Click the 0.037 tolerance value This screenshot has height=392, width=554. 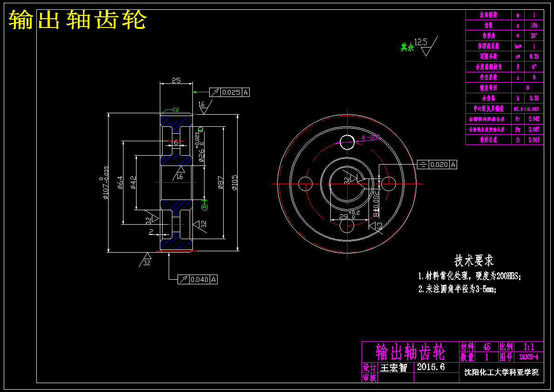tap(534, 130)
